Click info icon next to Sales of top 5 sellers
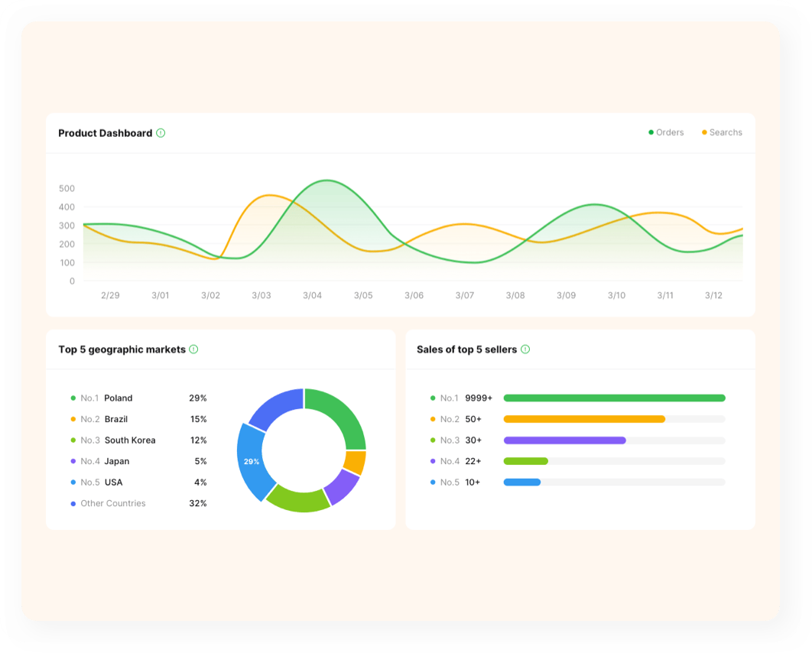Viewport: 812px width, 653px height. coord(525,349)
